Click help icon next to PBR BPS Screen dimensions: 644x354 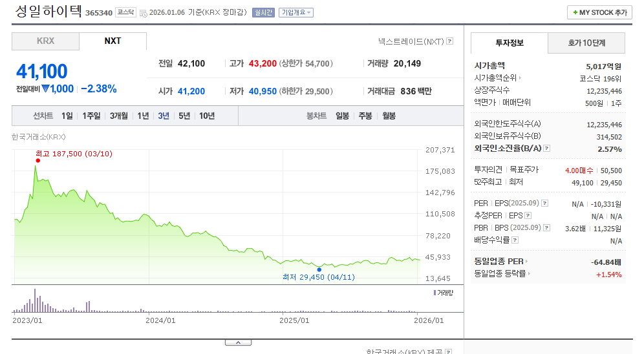coord(546,227)
